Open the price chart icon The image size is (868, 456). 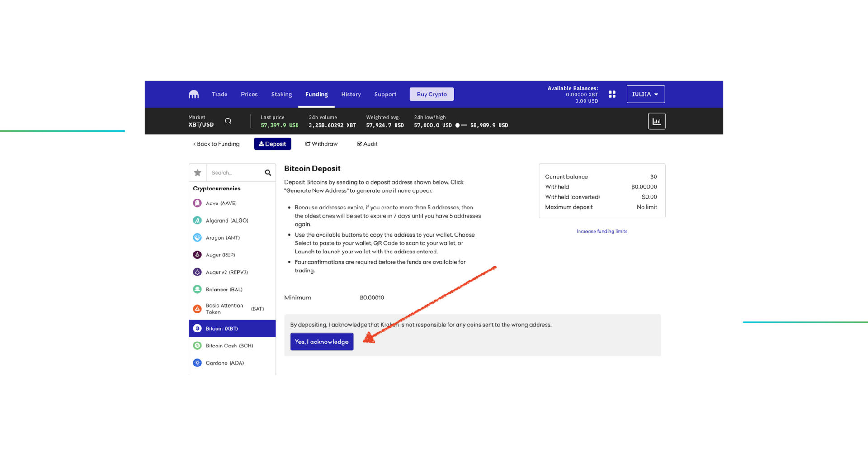point(657,121)
